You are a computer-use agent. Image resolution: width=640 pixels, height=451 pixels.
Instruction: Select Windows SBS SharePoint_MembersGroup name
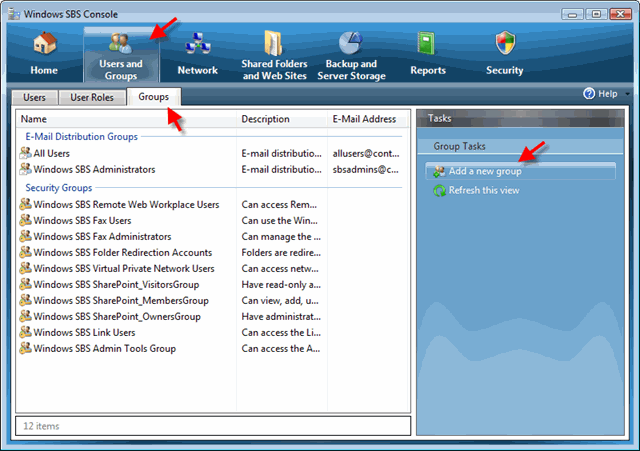(121, 300)
